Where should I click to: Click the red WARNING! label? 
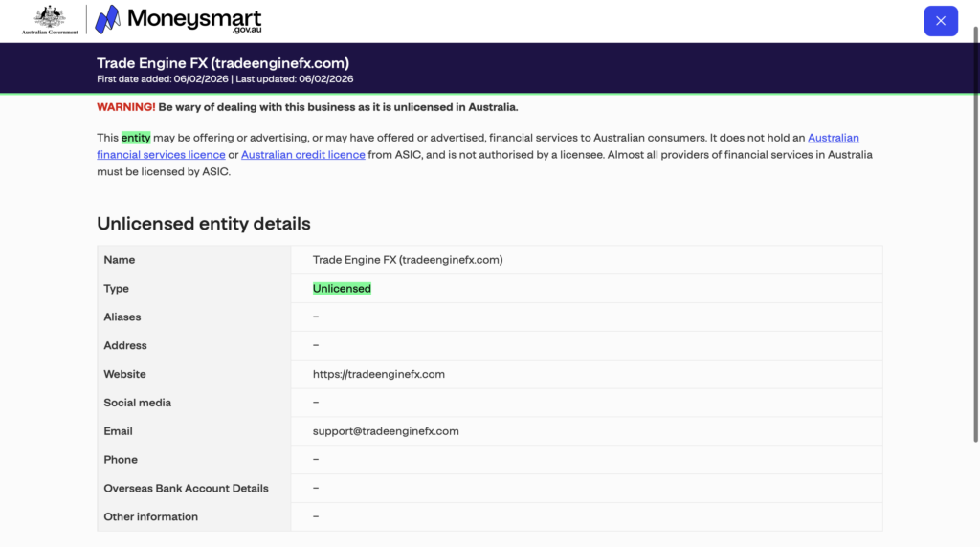coord(125,107)
